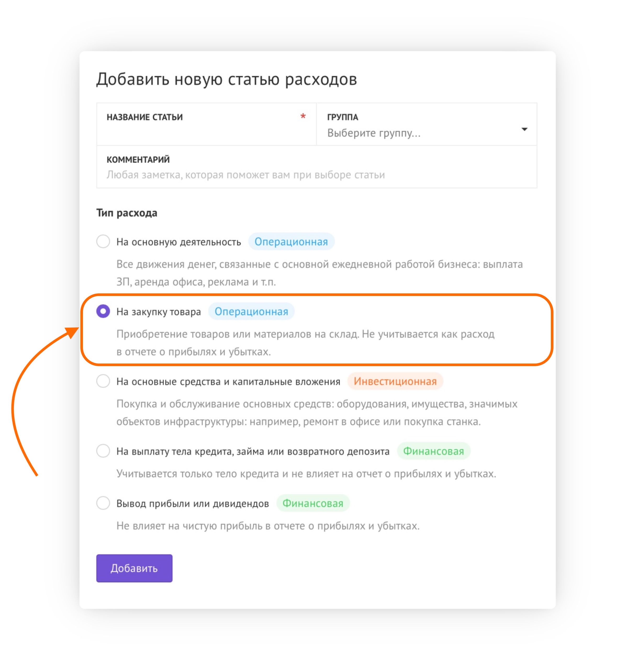Image resolution: width=644 pixels, height=665 pixels.
Task: Click the 'Тип расхода' section heading
Action: pos(127,213)
